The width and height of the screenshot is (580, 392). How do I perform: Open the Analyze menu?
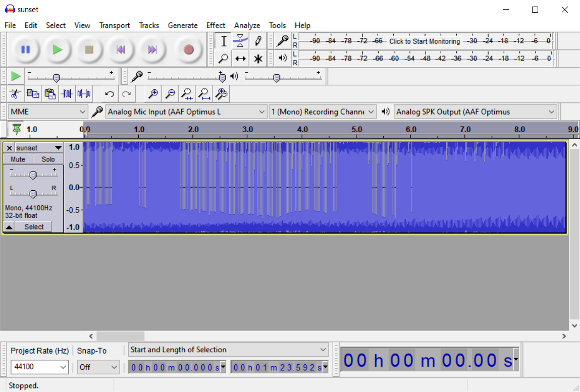[x=247, y=25]
